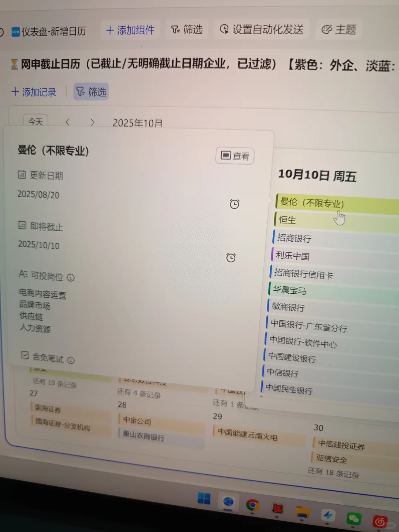Click the info icon next to 可投岗位

click(x=71, y=277)
